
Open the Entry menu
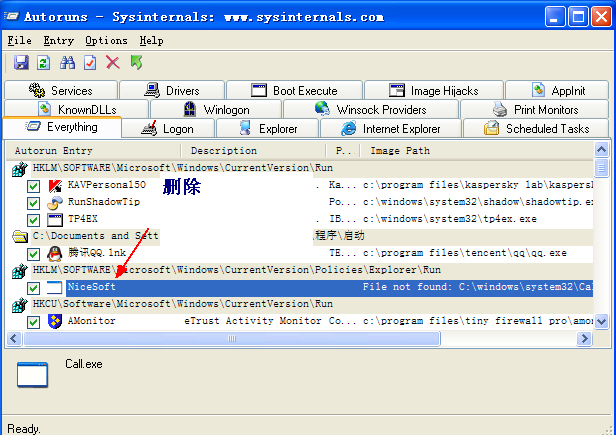coord(59,40)
